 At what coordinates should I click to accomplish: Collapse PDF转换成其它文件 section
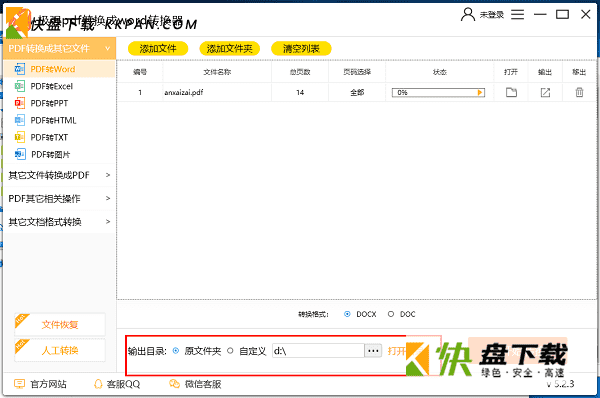tap(59, 48)
